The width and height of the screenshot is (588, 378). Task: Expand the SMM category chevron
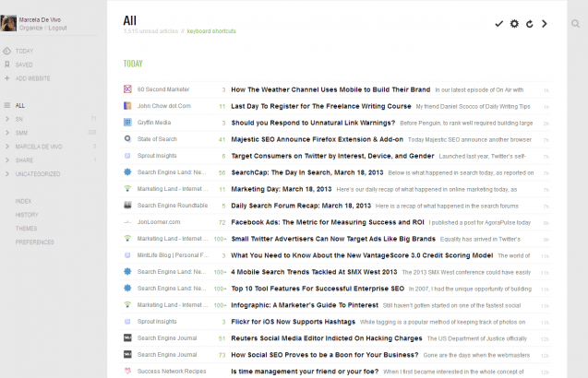point(6,133)
